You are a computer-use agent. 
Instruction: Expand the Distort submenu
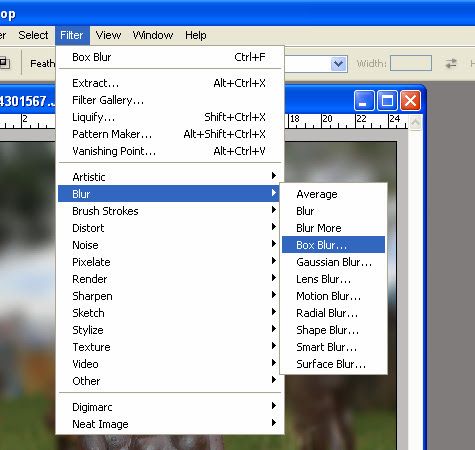(x=170, y=228)
